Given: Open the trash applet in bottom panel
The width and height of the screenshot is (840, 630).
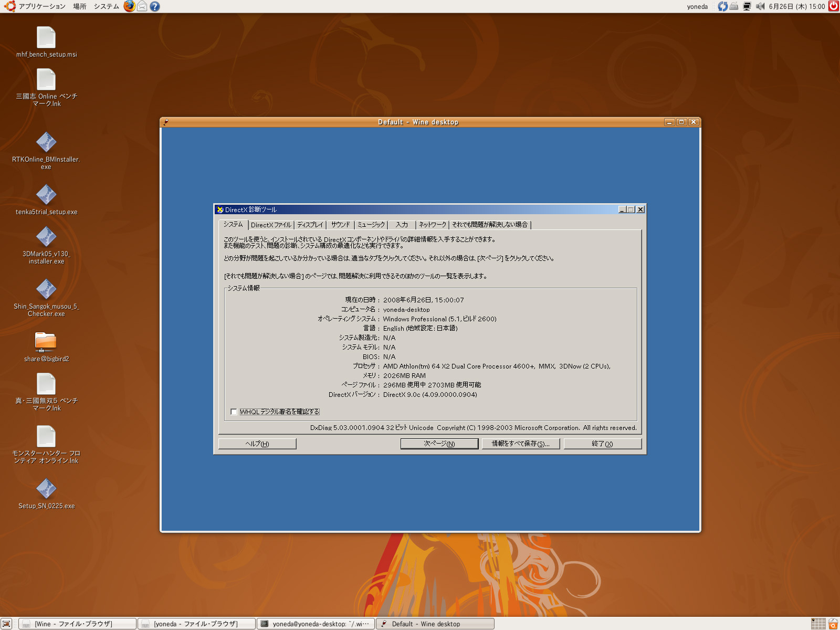Looking at the screenshot, I should tap(833, 624).
